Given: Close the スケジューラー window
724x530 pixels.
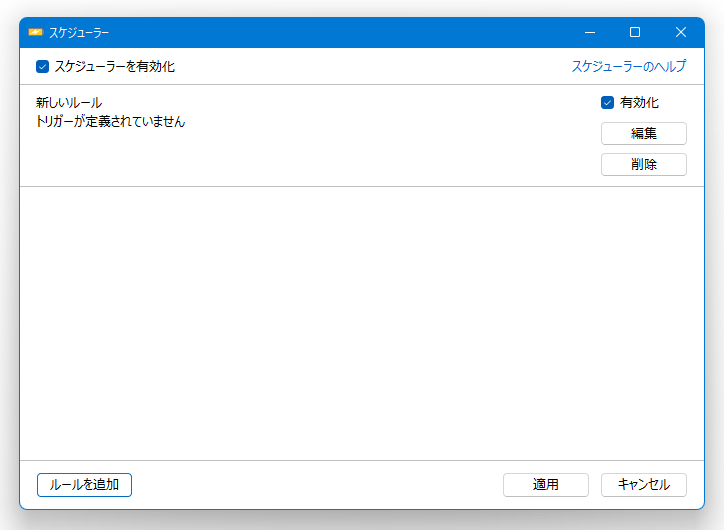Looking at the screenshot, I should click(681, 32).
